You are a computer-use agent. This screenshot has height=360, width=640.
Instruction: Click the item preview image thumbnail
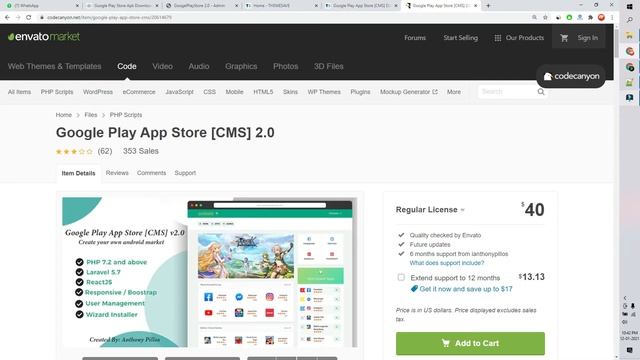[210, 272]
